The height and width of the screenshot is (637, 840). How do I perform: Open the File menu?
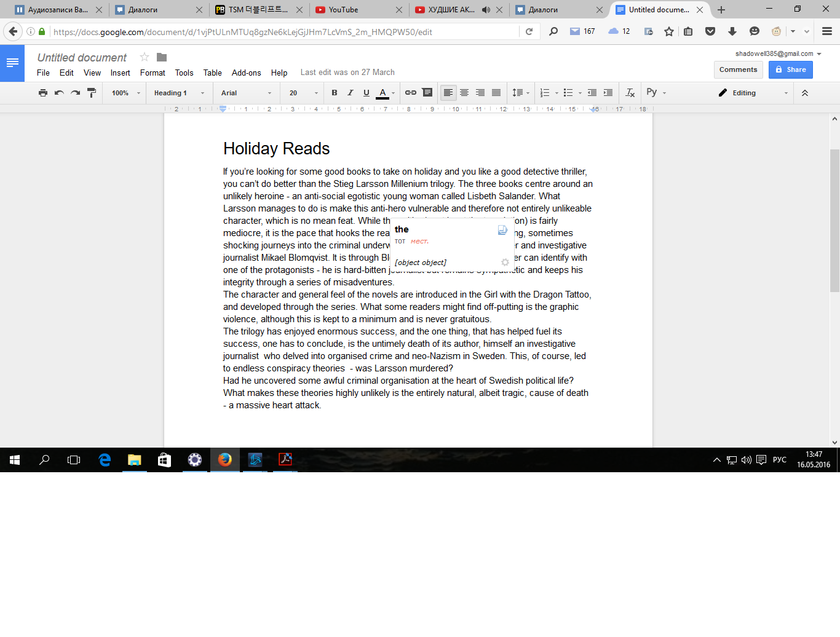point(43,73)
